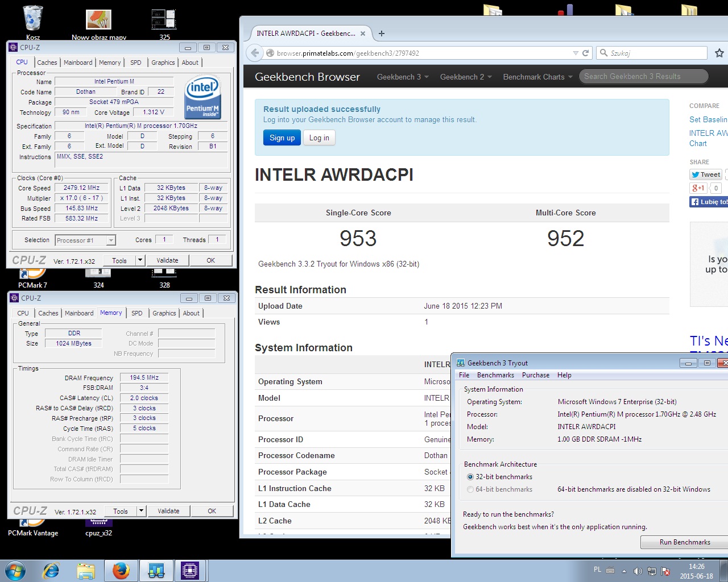728x582 pixels.
Task: Open the Windows Start menu
Action: tap(15, 571)
